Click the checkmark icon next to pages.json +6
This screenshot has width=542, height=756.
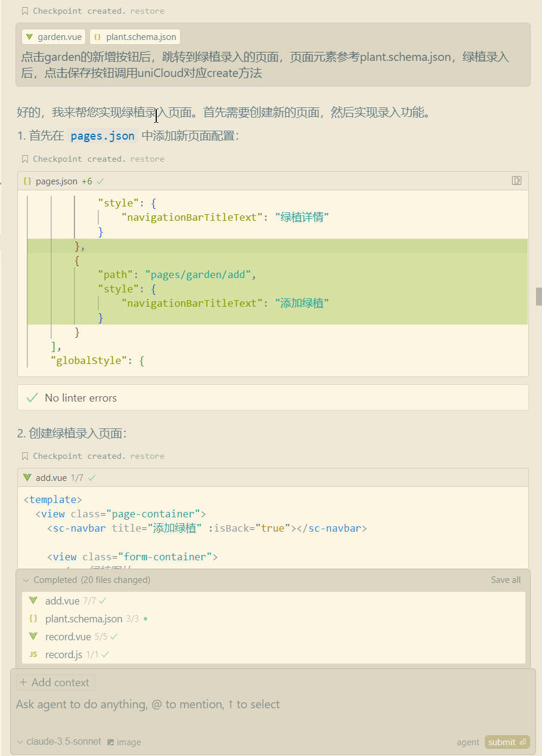(x=100, y=180)
